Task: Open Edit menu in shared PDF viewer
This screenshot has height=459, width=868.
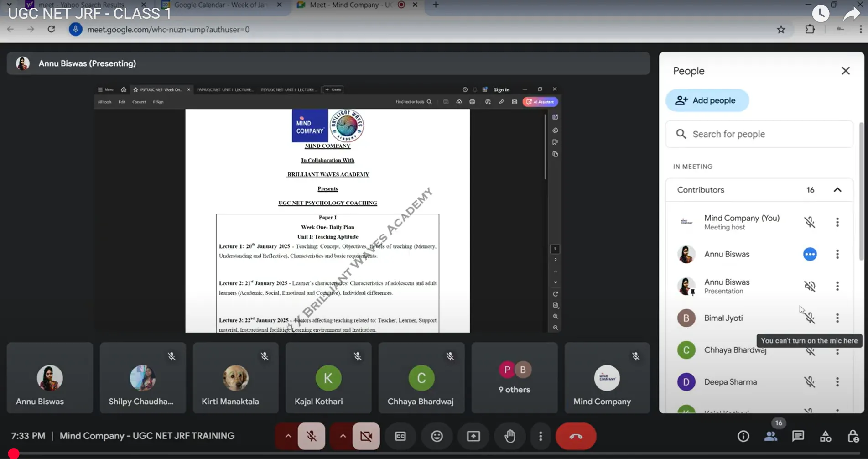Action: (122, 102)
